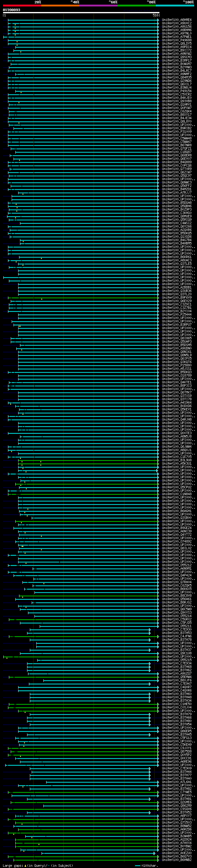Viewport: 197px width, 868px height.
Task: Click the UniRef100_Q84M35 label
Action: click(177, 78)
